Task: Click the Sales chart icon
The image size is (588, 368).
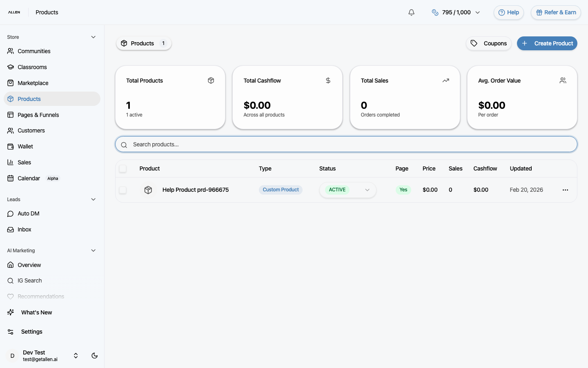Action: click(x=10, y=162)
